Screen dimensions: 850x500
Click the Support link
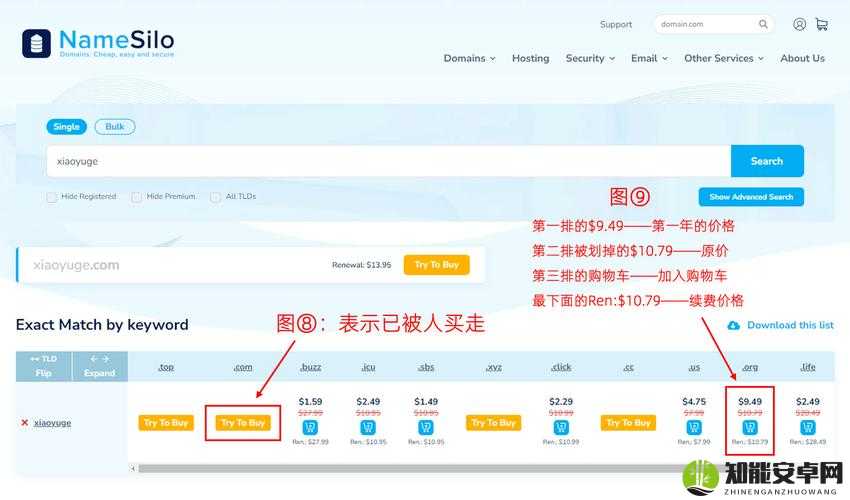pyautogui.click(x=616, y=24)
